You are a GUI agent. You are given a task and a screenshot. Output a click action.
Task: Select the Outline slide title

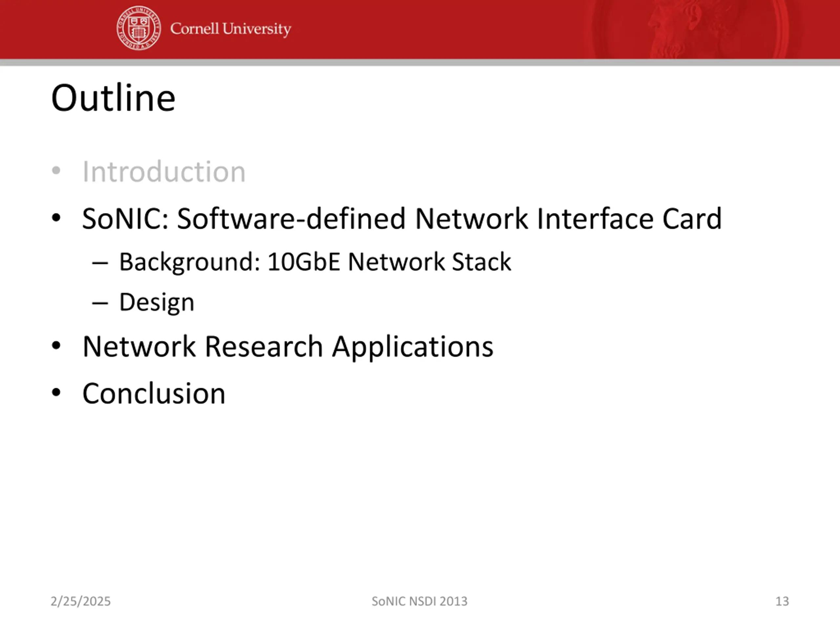[113, 98]
